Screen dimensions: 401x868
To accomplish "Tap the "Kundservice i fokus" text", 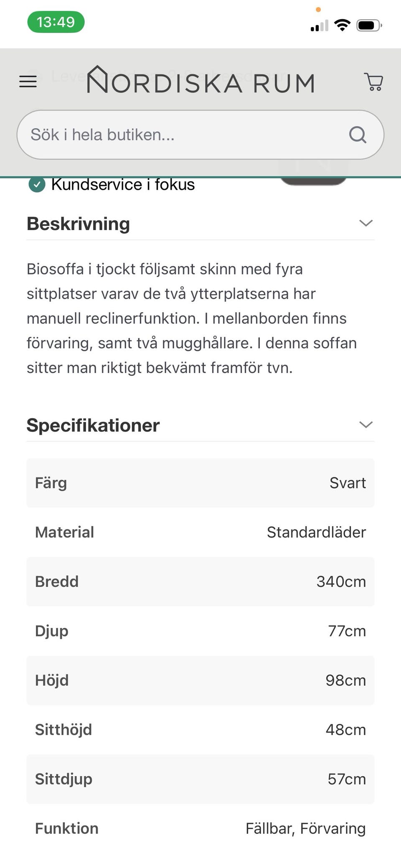I will tap(123, 185).
